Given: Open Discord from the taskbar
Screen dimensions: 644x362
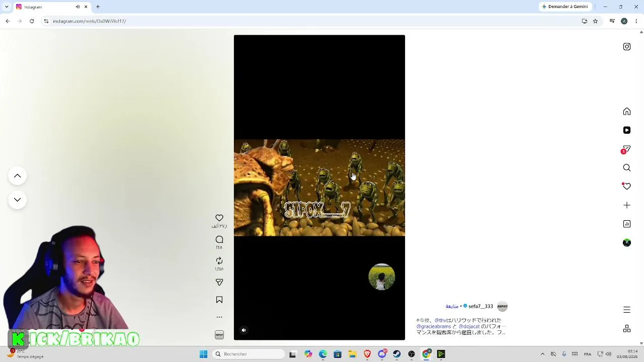Looking at the screenshot, I should tap(382, 354).
